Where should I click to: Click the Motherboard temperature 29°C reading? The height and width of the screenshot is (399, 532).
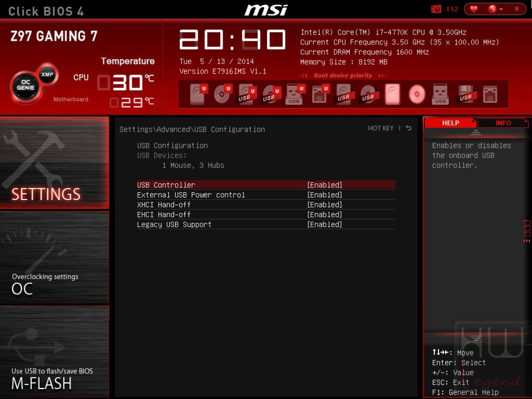tap(132, 102)
